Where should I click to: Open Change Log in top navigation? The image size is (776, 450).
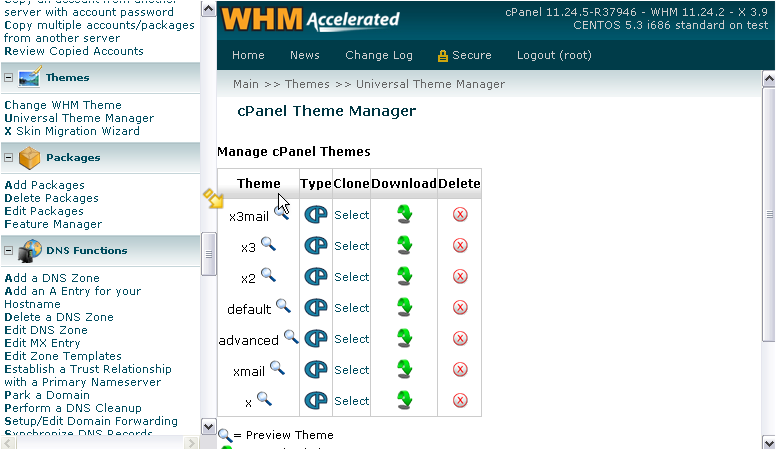coord(379,55)
